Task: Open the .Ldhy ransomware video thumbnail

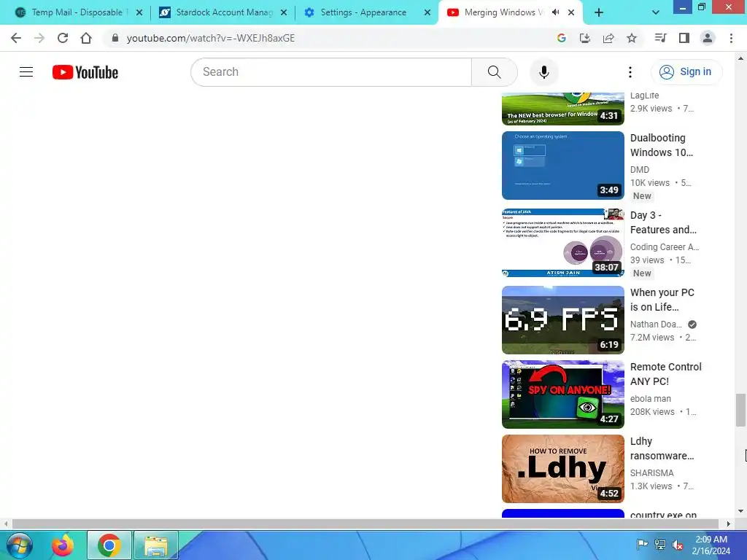Action: pyautogui.click(x=562, y=469)
